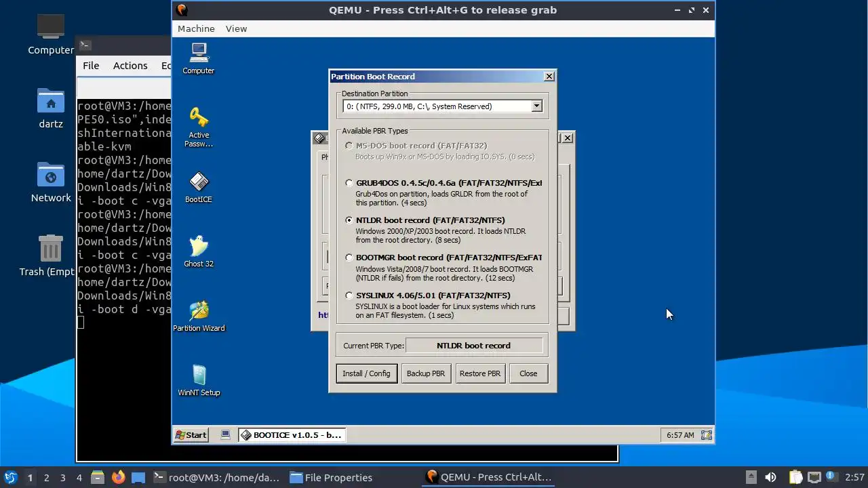This screenshot has width=868, height=488.
Task: Switch to workspace 2
Action: 46,478
